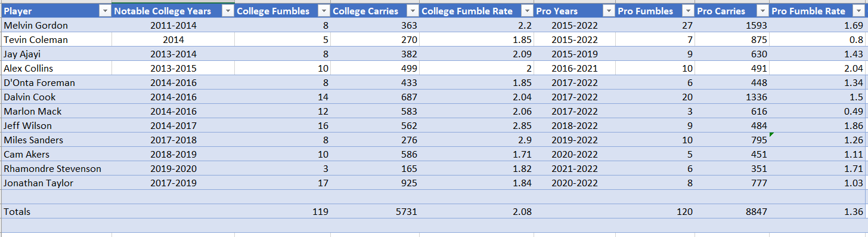Open Notable College Years filter dropdown

[x=228, y=11]
